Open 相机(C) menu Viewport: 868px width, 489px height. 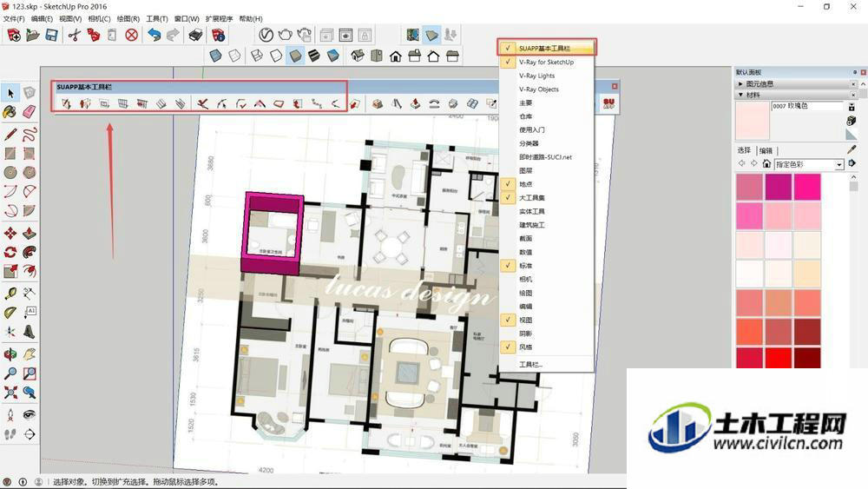pyautogui.click(x=99, y=18)
